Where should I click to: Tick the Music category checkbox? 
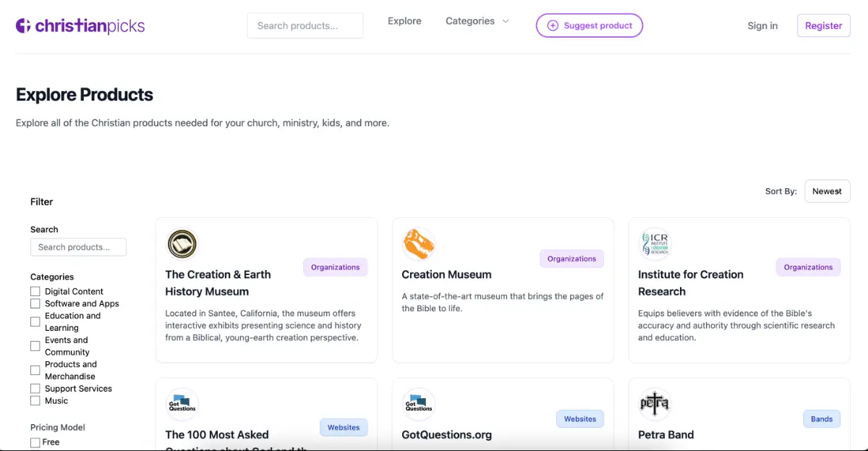click(x=35, y=400)
